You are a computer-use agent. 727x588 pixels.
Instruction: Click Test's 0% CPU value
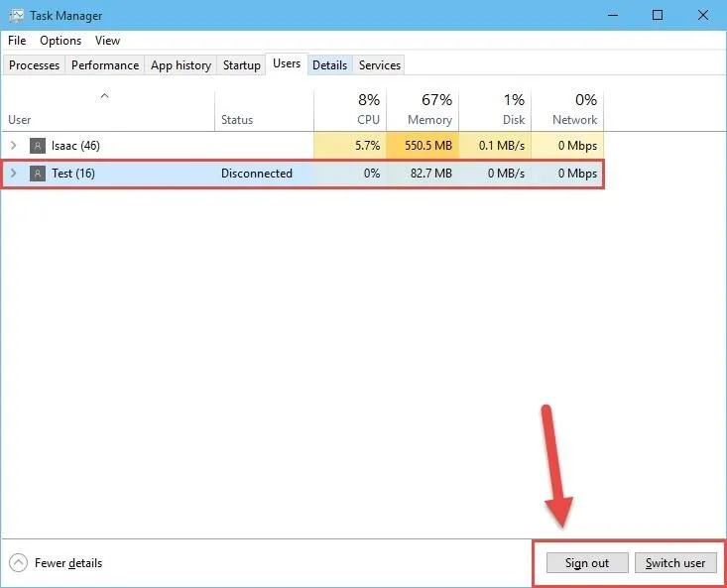[372, 174]
